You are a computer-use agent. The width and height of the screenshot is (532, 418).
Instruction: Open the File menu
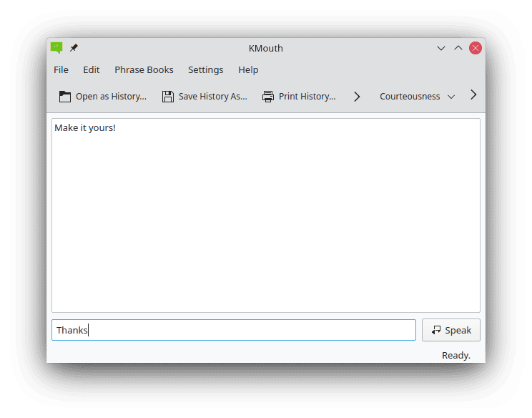61,69
